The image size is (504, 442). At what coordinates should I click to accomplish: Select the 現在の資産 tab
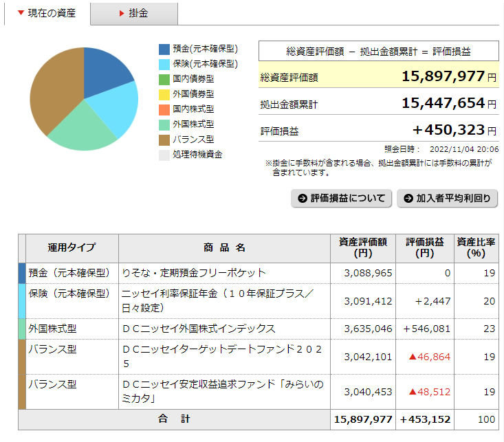pyautogui.click(x=47, y=14)
